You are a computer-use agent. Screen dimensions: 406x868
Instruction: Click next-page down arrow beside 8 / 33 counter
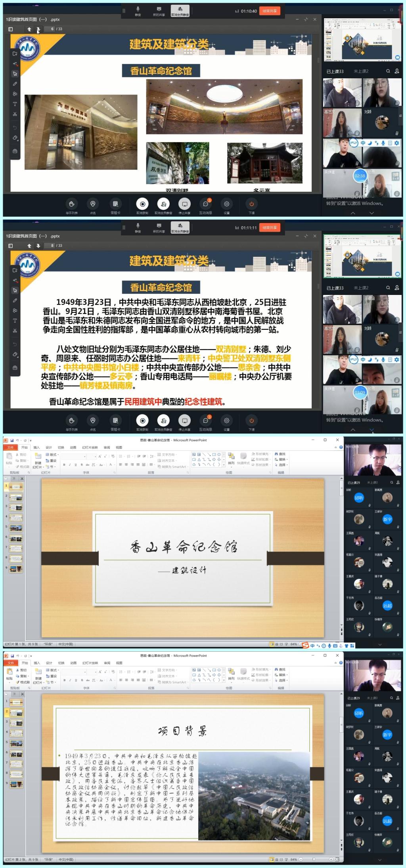38,246
